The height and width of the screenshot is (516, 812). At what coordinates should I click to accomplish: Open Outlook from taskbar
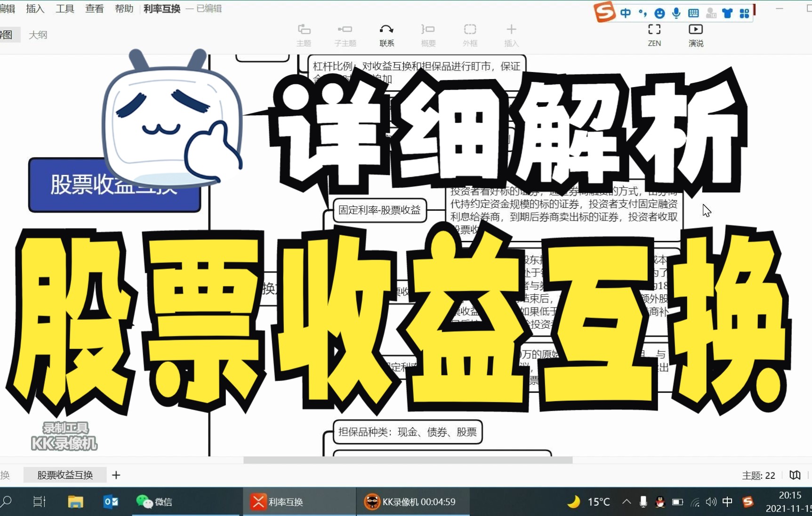(111, 502)
